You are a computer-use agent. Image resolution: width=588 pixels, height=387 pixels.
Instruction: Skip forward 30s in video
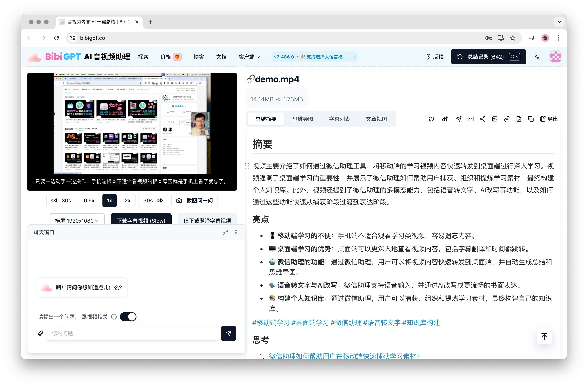[153, 200]
